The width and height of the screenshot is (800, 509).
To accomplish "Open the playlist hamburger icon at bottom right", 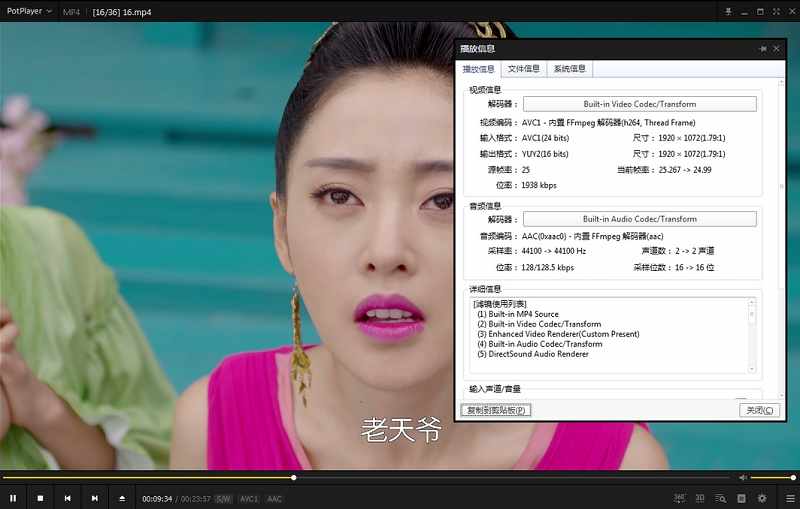I will 790,498.
